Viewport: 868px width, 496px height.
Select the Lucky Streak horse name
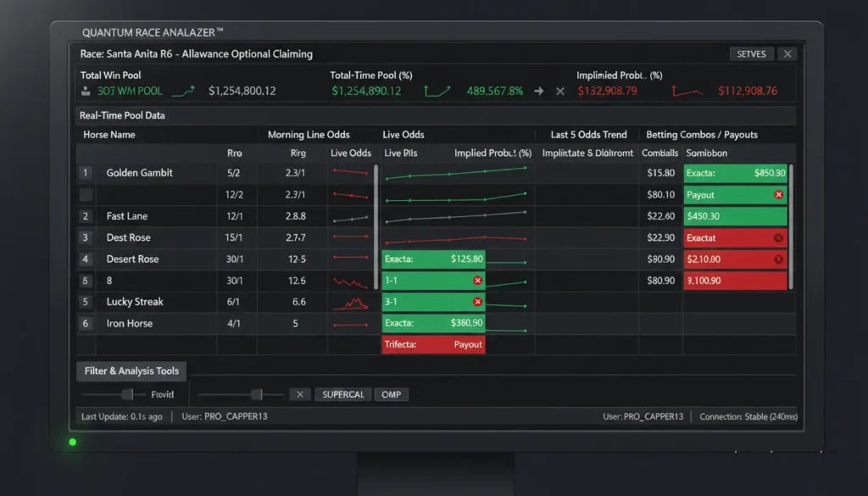point(135,302)
